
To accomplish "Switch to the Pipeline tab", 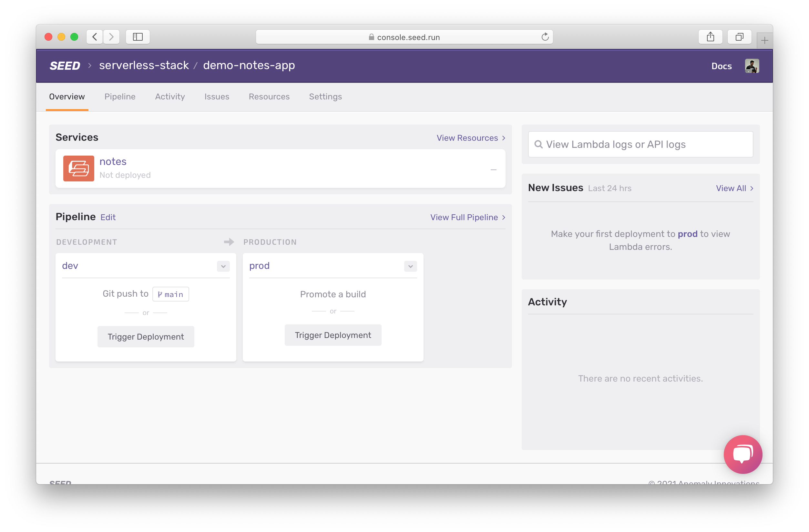I will click(120, 97).
